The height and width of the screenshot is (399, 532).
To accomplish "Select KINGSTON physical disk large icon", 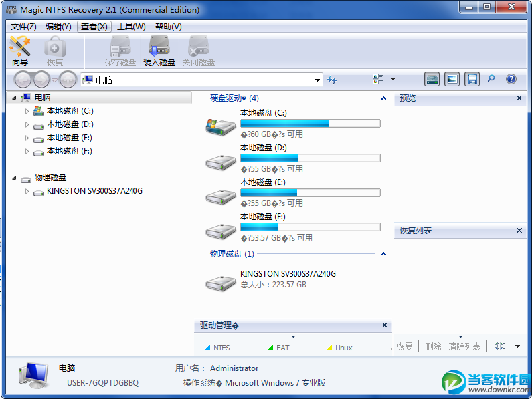I will click(221, 283).
